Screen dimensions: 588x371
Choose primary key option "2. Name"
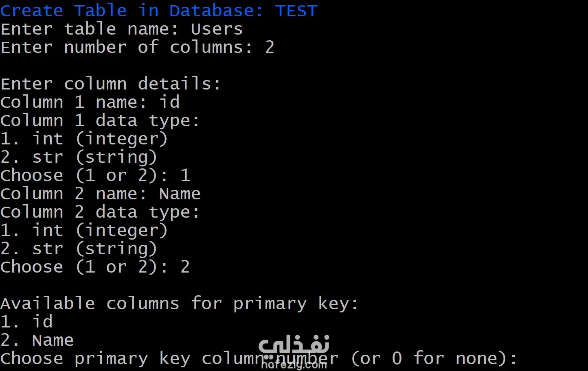[37, 340]
